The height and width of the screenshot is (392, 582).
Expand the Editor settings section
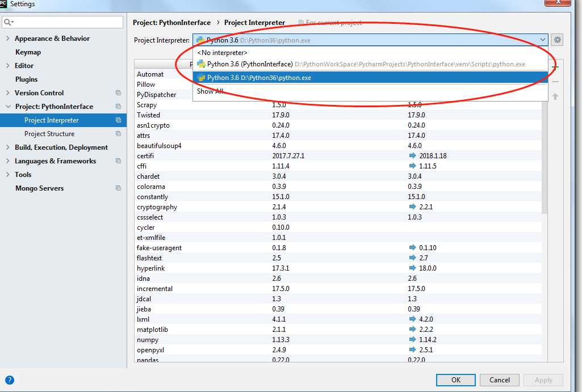(7, 66)
